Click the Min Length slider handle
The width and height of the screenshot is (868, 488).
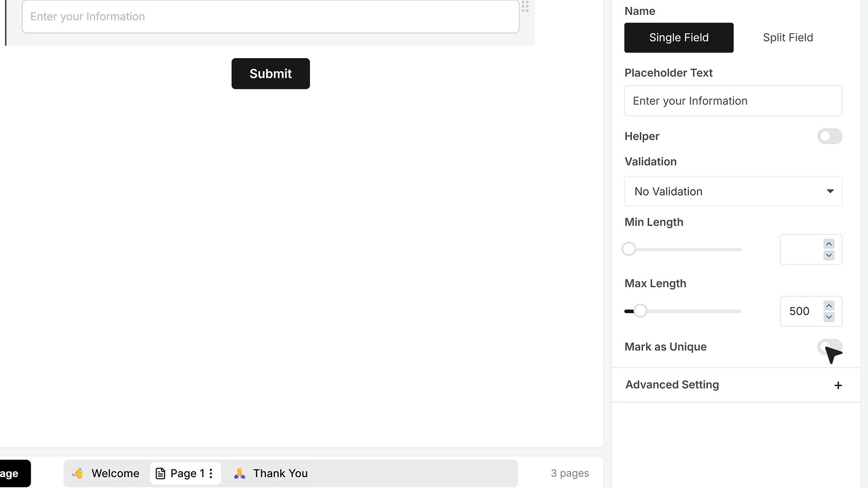click(x=628, y=249)
